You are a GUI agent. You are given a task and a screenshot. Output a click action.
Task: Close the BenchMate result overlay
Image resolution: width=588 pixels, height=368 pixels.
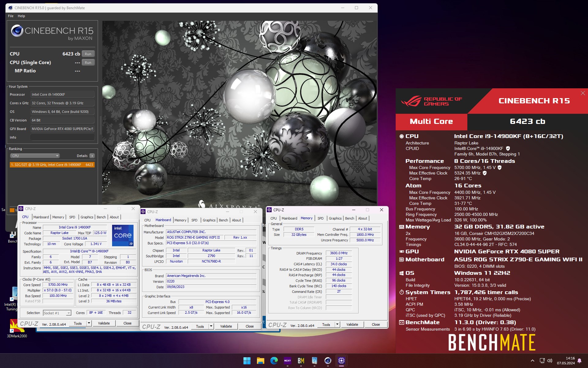point(583,93)
